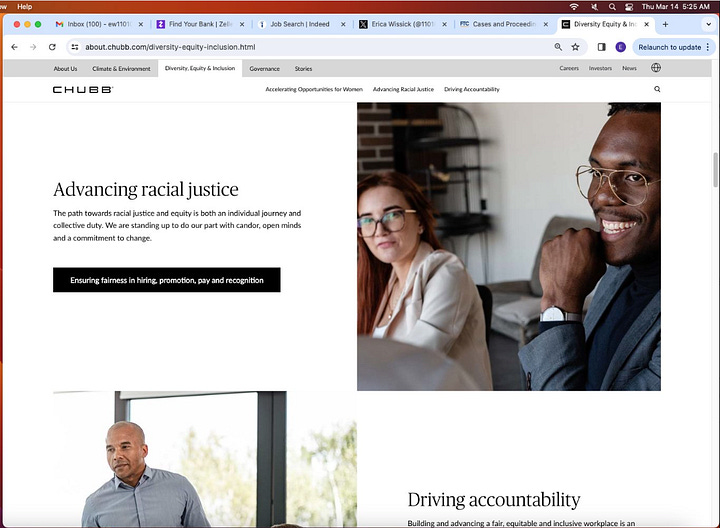
Task: Open the zoom magnifier in address bar
Action: pos(558,47)
